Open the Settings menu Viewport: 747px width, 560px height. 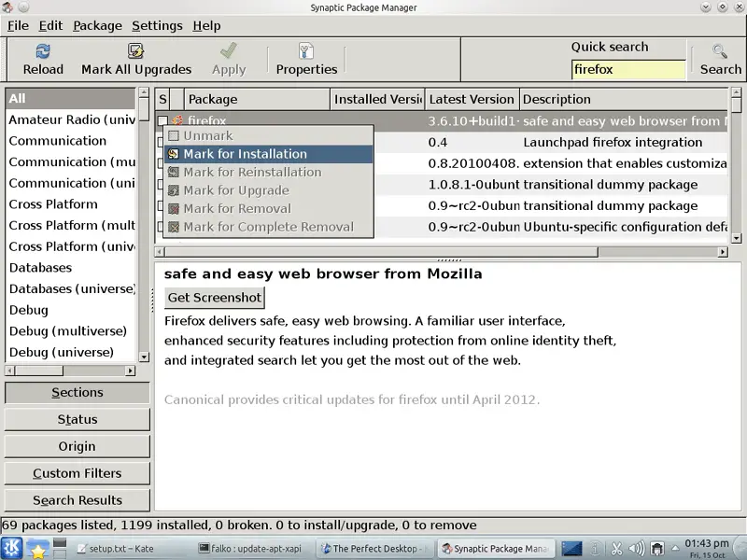click(x=157, y=26)
